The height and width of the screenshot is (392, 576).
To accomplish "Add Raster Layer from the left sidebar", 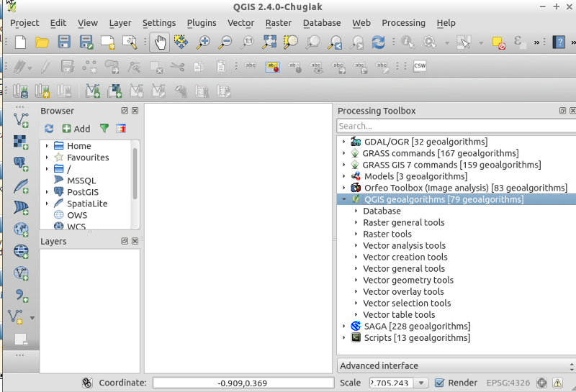I will point(21,142).
